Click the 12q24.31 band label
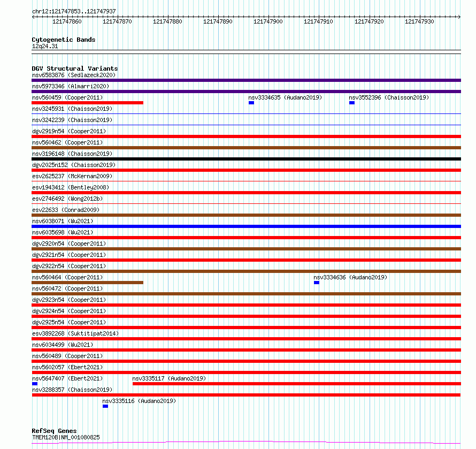 point(45,46)
